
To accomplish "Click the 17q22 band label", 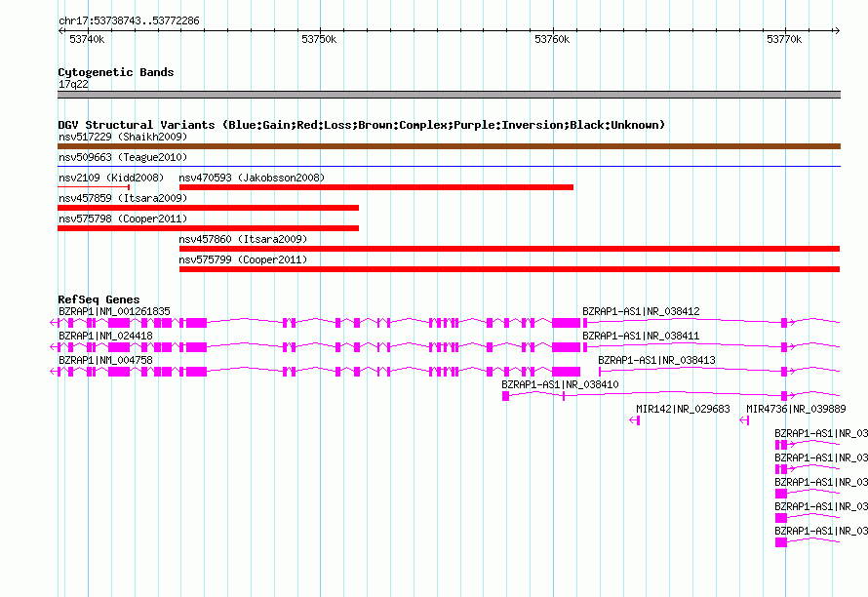I will pos(73,84).
